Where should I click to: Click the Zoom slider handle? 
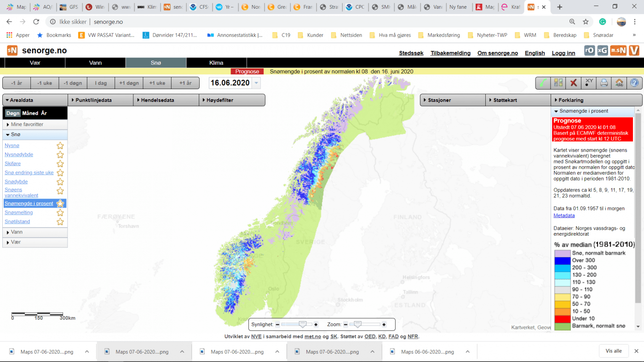tap(357, 324)
